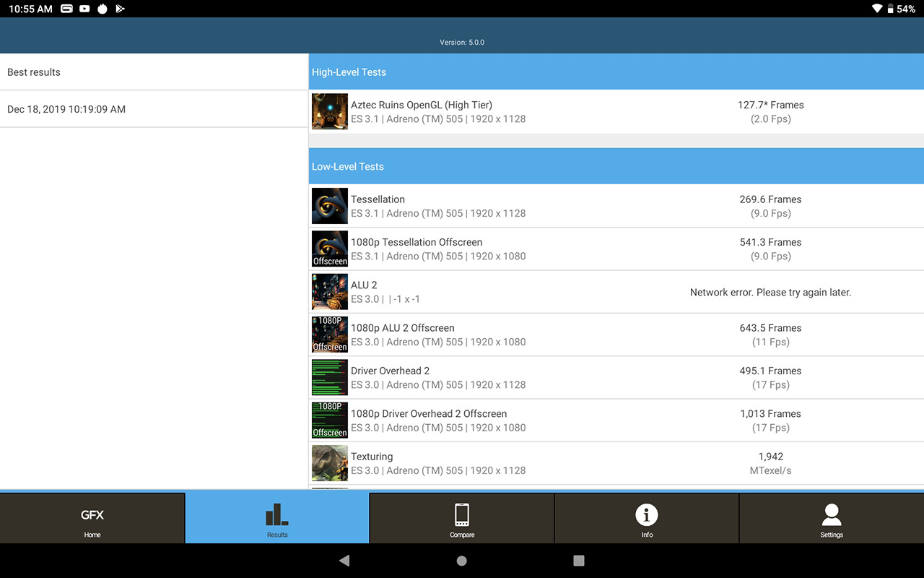Tap the Wi-Fi status icon

click(877, 9)
